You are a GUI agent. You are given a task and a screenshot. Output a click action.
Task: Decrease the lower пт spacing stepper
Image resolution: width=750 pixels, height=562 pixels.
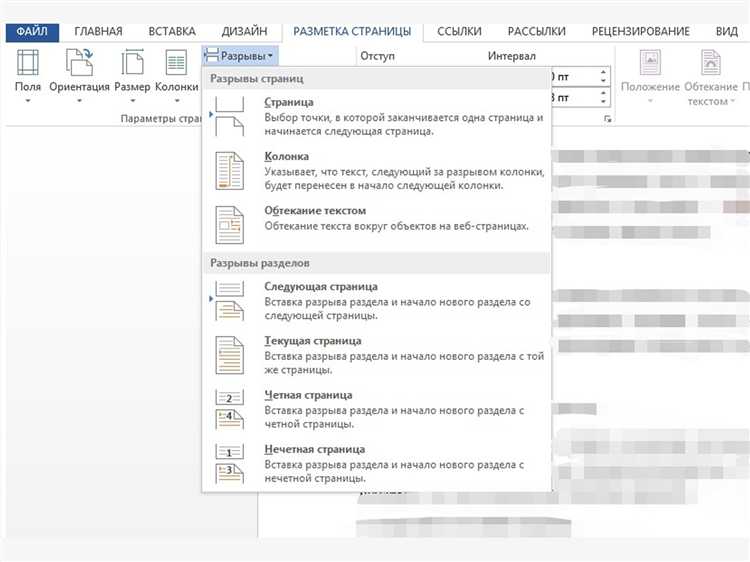coord(603,102)
